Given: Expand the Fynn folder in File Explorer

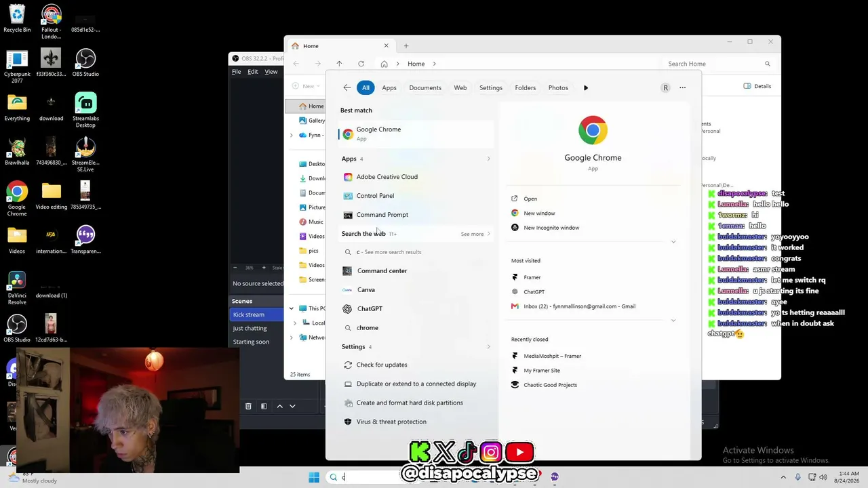Looking at the screenshot, I should [x=292, y=135].
